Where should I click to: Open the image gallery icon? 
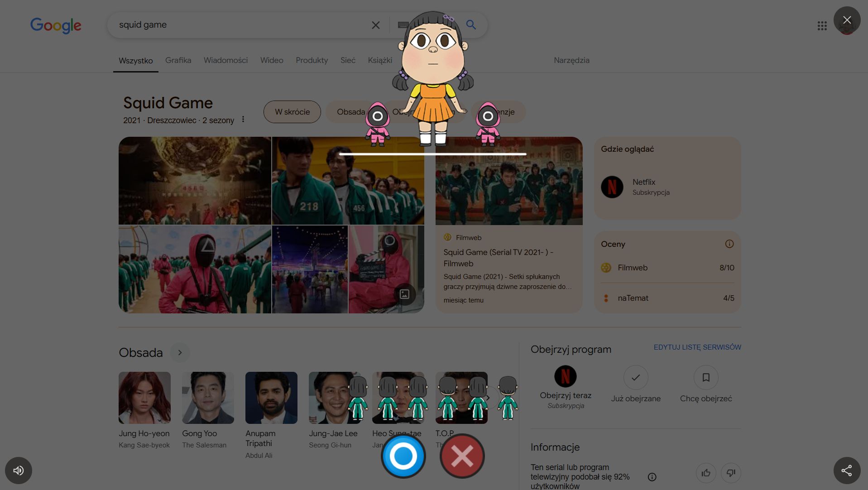(404, 294)
